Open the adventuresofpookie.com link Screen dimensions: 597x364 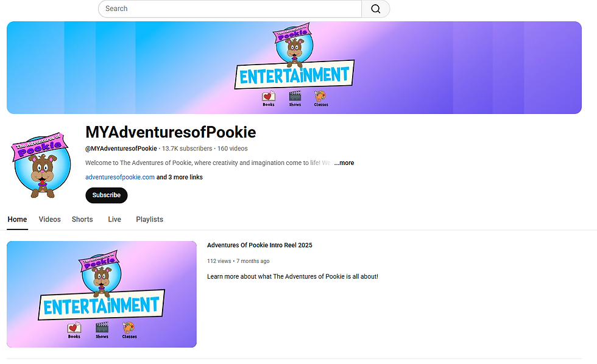[120, 177]
